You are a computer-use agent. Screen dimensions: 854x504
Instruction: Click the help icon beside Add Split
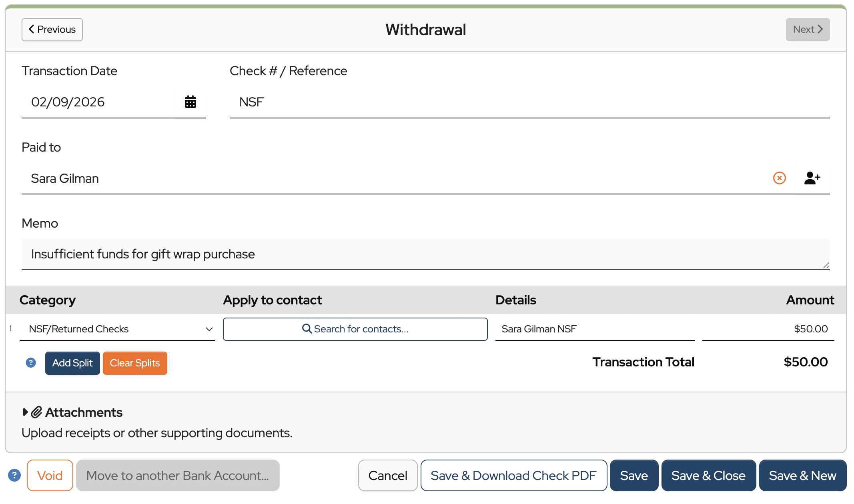click(31, 363)
